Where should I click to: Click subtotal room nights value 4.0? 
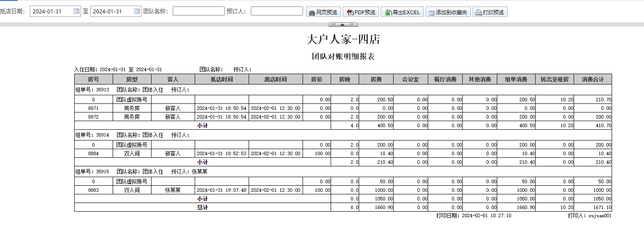pos(345,125)
